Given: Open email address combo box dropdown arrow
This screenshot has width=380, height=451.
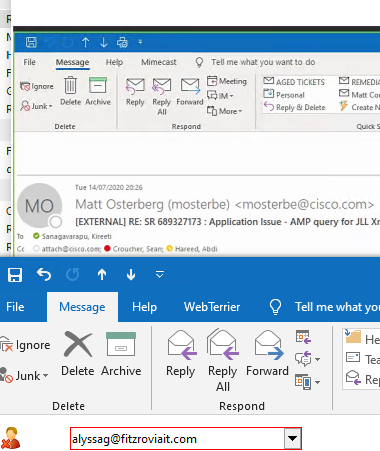Looking at the screenshot, I should (x=293, y=439).
